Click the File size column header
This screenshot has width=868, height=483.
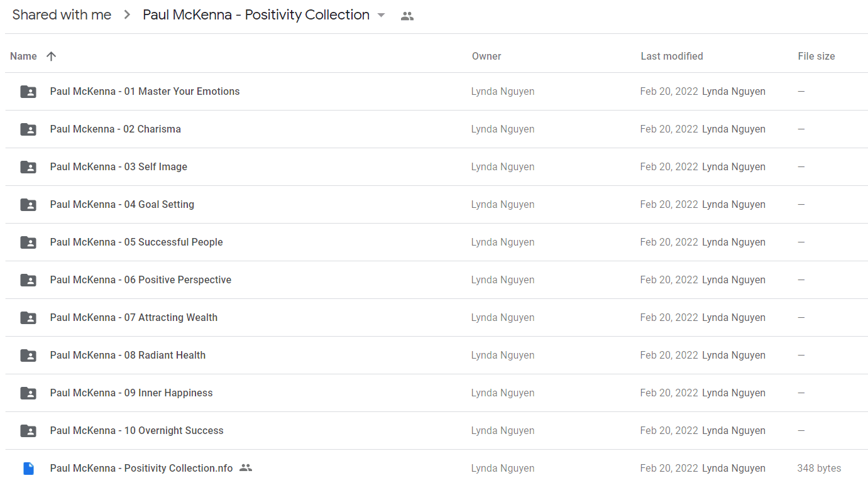pos(816,57)
